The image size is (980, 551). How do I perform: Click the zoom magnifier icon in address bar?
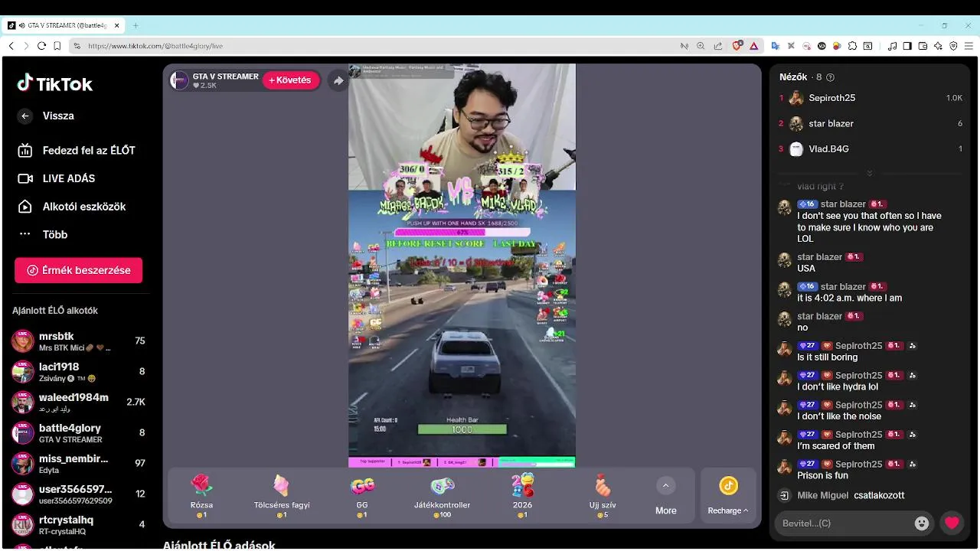[x=701, y=46]
